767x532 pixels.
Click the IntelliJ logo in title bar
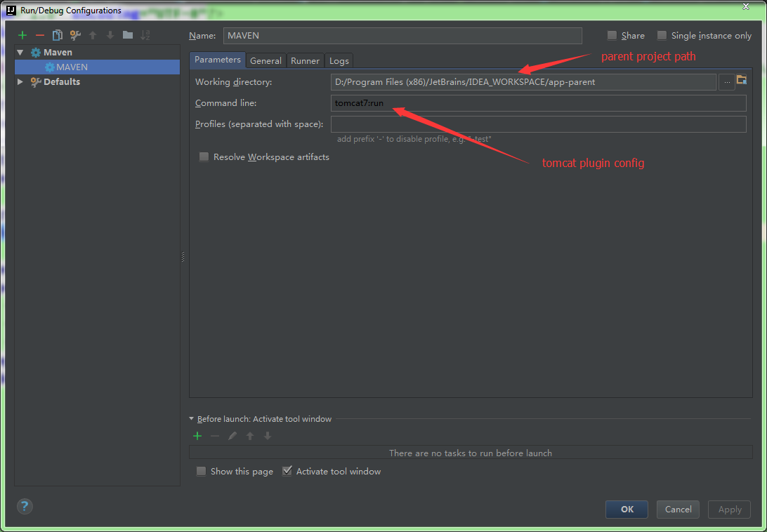pyautogui.click(x=11, y=10)
